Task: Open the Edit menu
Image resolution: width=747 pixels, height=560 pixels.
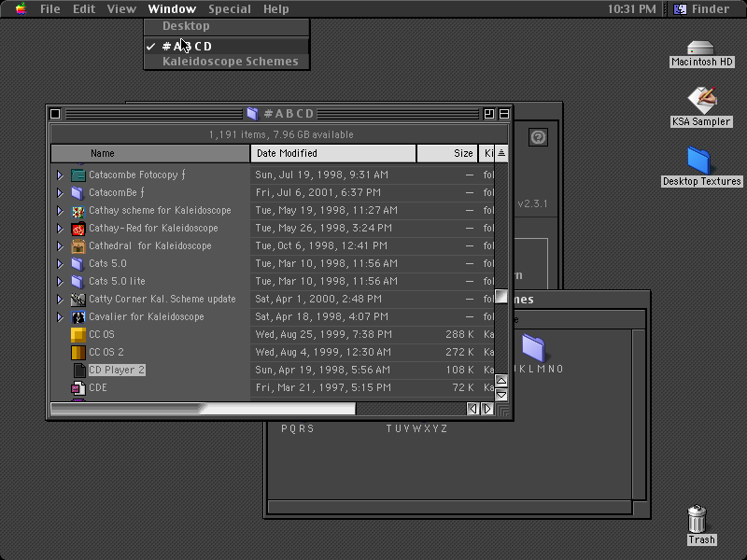Action: tap(84, 8)
